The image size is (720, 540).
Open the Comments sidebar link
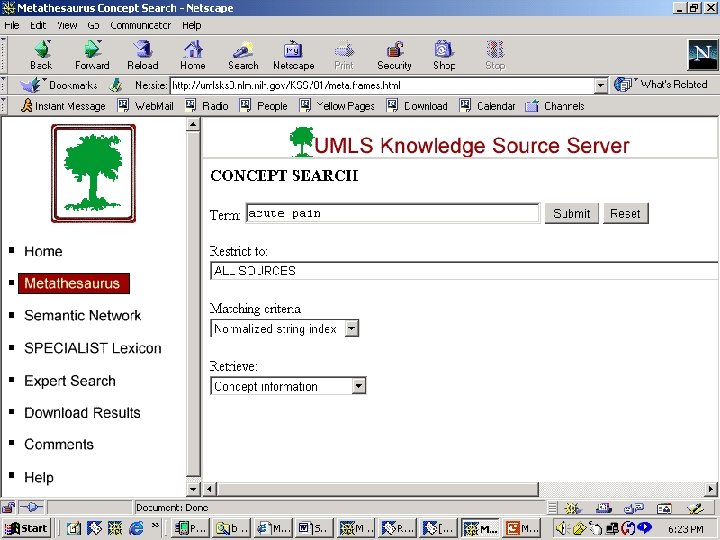click(x=59, y=444)
